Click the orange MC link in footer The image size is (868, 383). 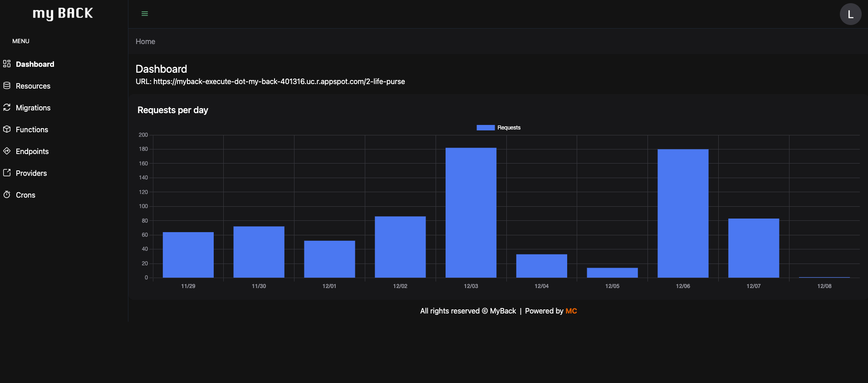coord(571,311)
